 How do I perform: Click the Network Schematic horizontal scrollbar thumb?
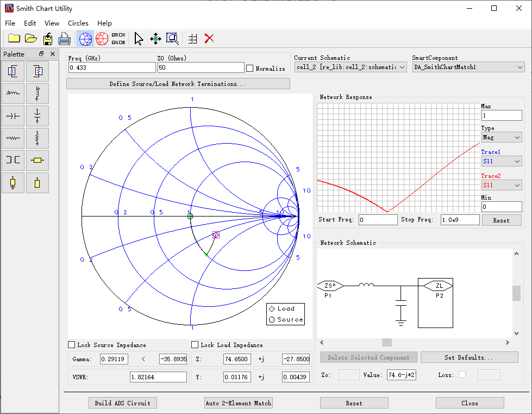(x=387, y=342)
